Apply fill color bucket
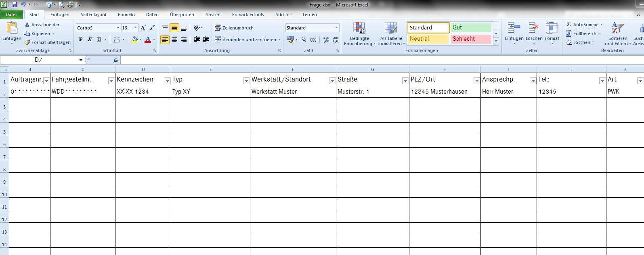 click(135, 40)
